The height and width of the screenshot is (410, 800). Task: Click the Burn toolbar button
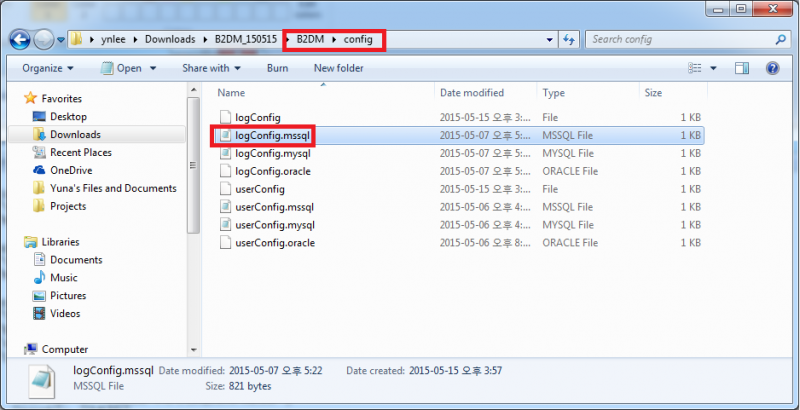[277, 68]
